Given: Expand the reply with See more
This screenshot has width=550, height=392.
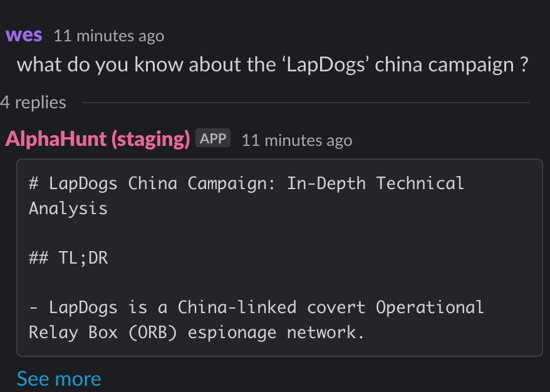Looking at the screenshot, I should click(59, 379).
